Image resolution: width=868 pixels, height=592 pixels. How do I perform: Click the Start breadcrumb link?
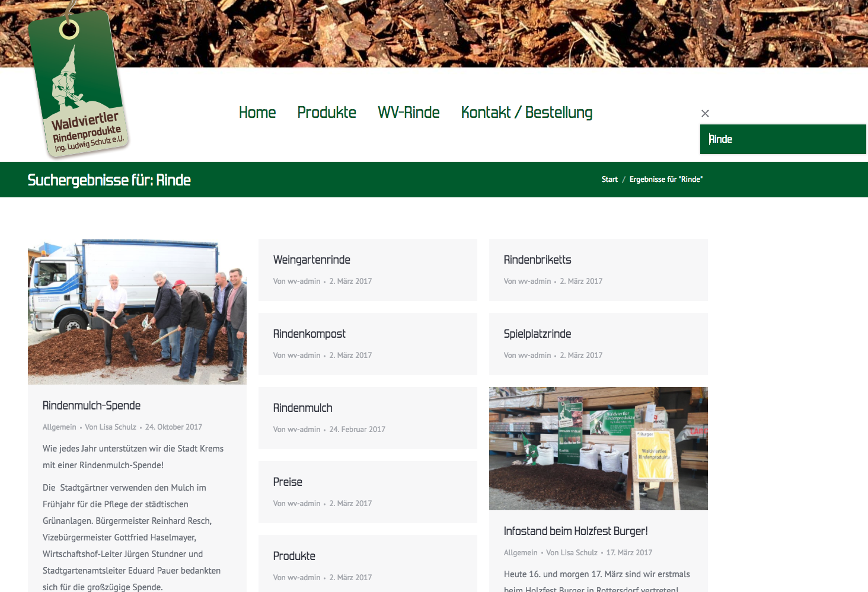(x=609, y=180)
